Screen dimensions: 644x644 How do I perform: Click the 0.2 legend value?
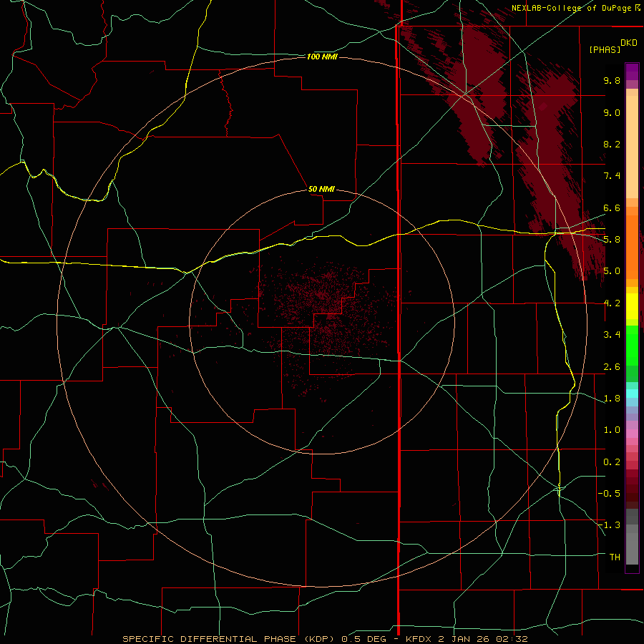[x=612, y=462]
